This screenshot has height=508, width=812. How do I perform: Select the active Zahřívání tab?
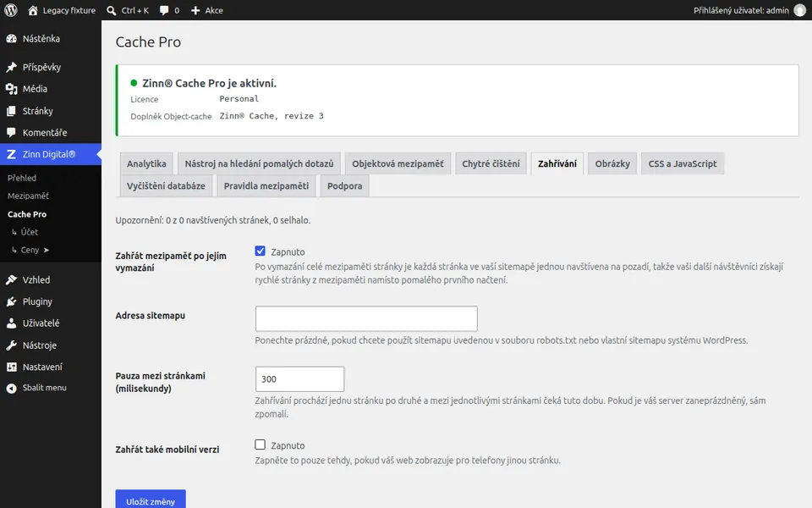557,163
